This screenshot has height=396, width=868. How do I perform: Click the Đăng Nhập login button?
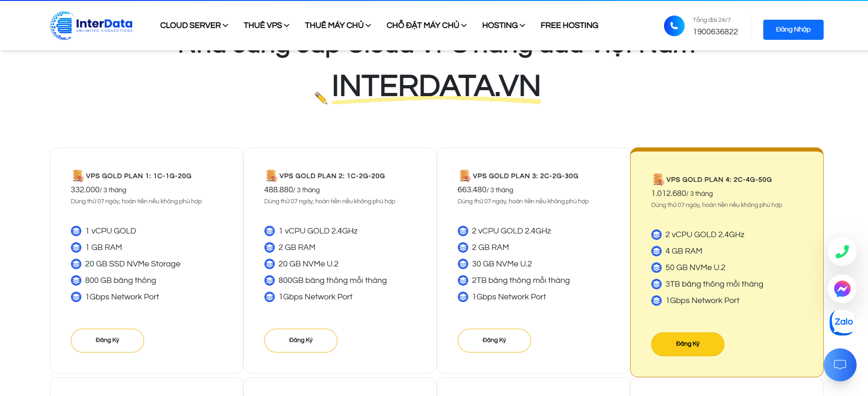click(x=793, y=30)
